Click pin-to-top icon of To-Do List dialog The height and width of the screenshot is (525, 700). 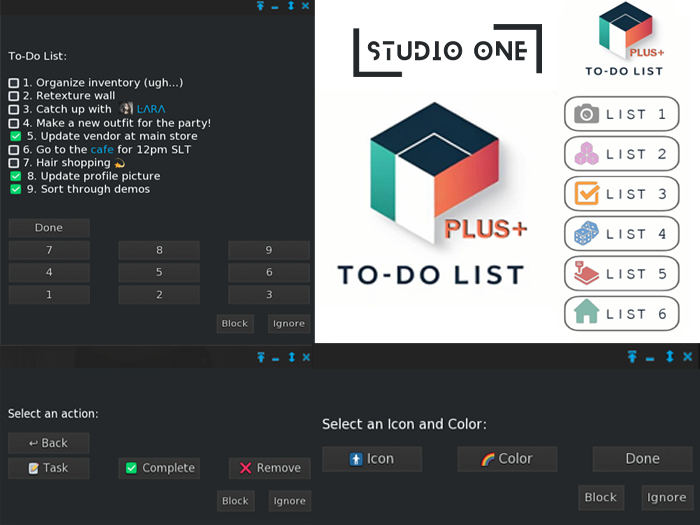260,6
